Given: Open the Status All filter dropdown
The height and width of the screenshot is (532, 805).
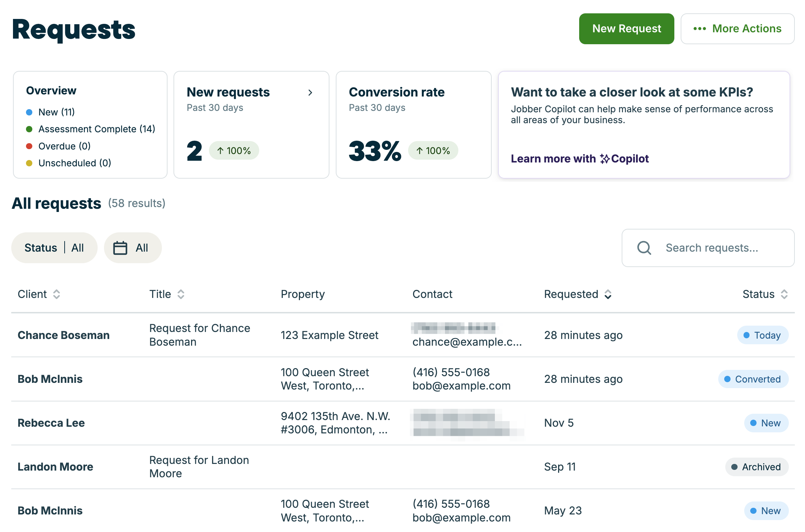Looking at the screenshot, I should pyautogui.click(x=54, y=248).
